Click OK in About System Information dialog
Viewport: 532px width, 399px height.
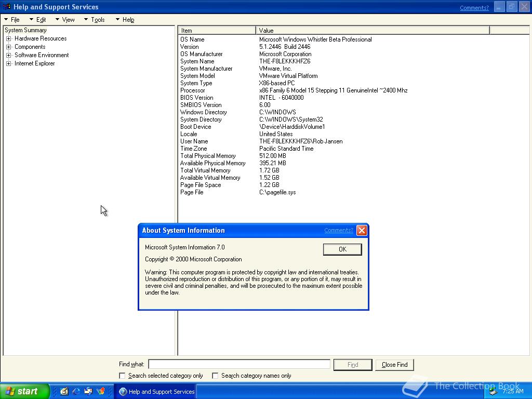point(342,249)
